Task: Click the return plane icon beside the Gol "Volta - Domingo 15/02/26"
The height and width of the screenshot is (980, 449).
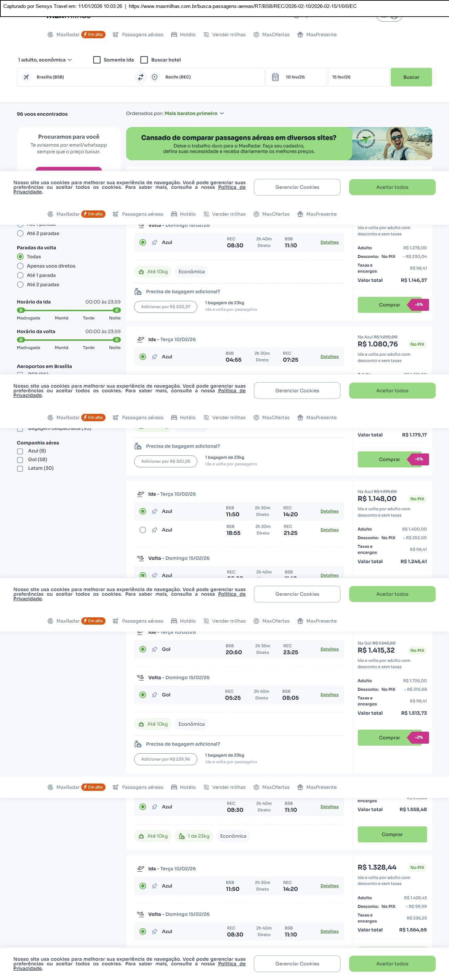Action: [x=140, y=677]
